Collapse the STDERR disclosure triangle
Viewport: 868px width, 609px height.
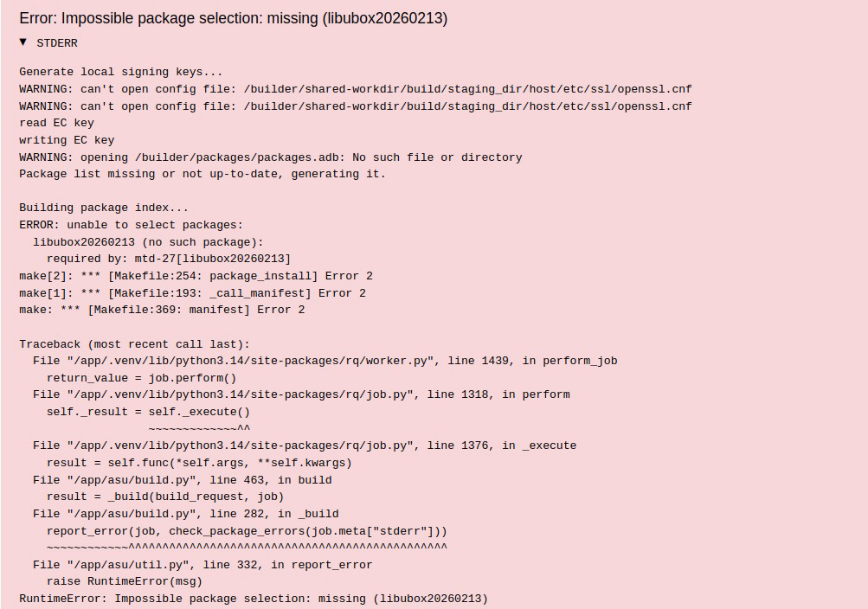point(23,42)
